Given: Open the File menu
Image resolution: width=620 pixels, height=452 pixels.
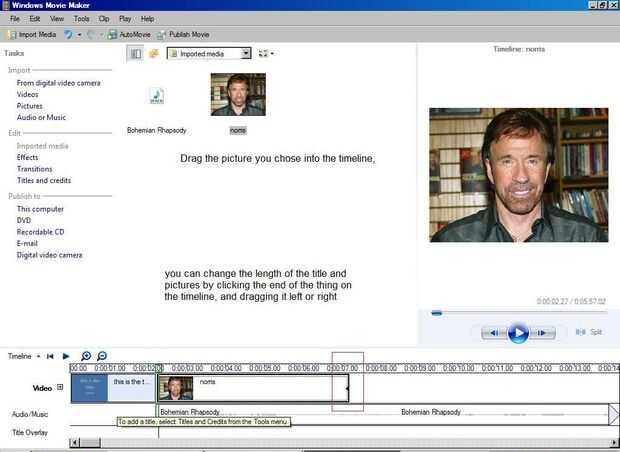Looking at the screenshot, I should 15,19.
